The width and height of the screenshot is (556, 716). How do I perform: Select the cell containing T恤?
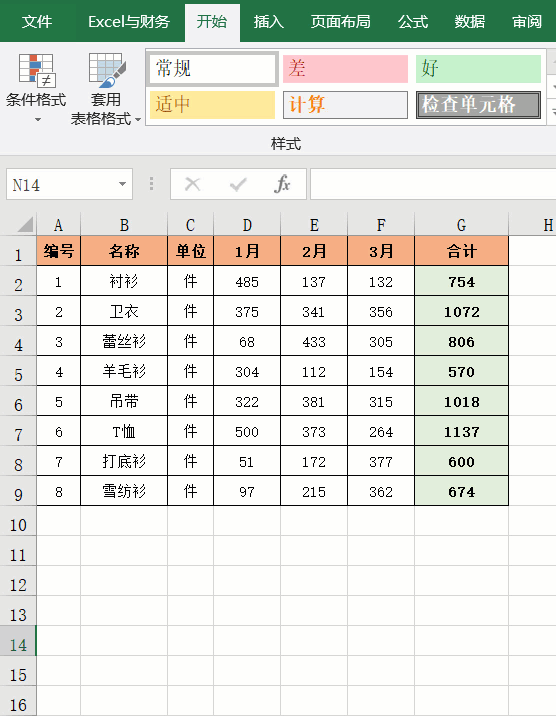click(124, 431)
